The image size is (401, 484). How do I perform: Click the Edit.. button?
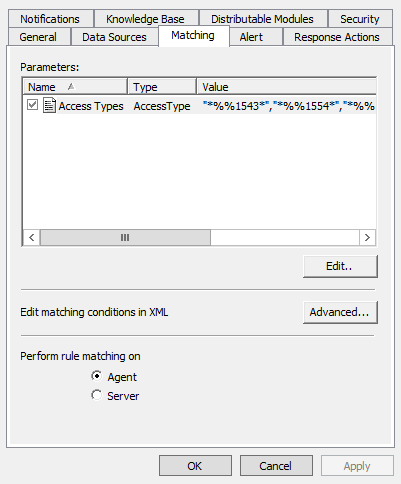click(x=340, y=266)
